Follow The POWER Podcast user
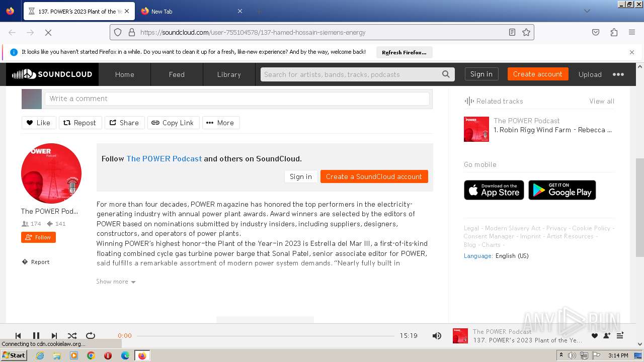644x362 pixels. tap(38, 237)
